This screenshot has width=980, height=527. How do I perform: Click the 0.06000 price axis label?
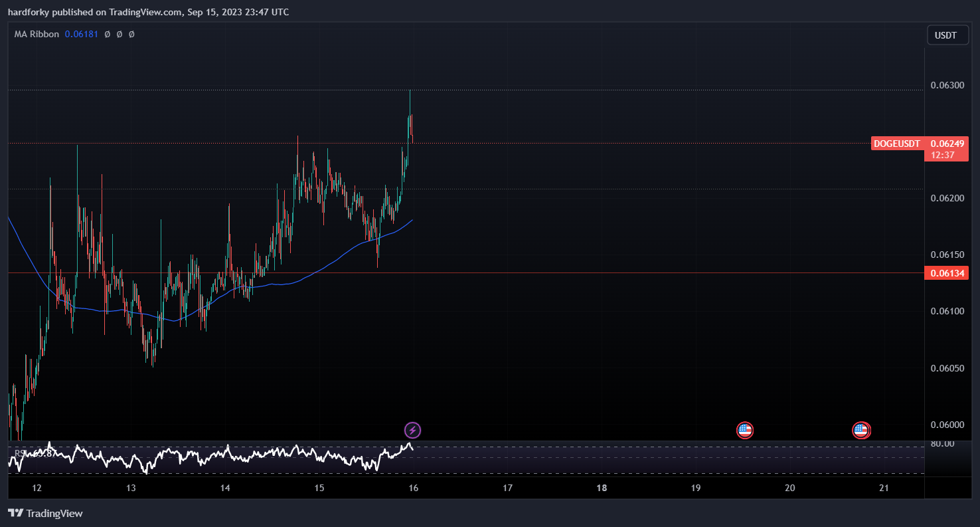coord(947,424)
